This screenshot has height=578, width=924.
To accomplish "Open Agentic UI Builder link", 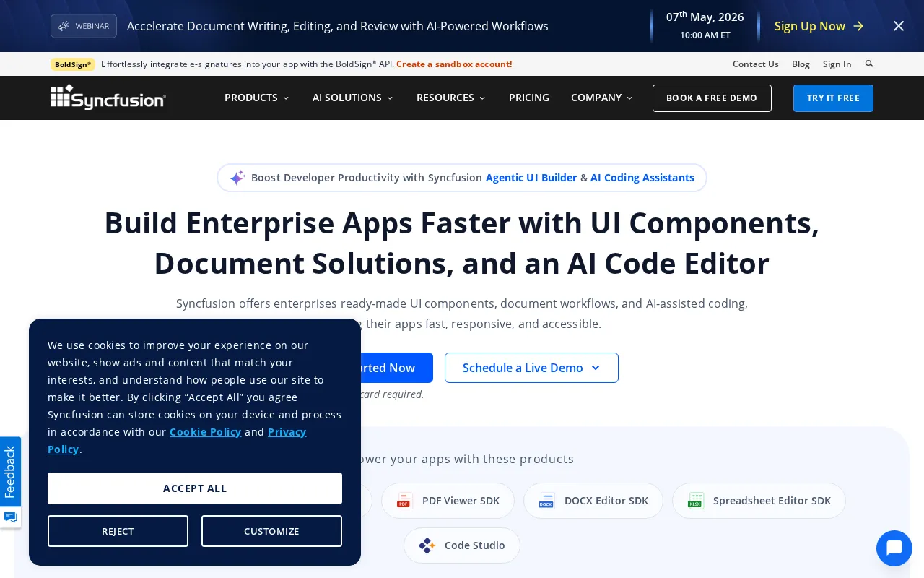I will click(x=531, y=178).
